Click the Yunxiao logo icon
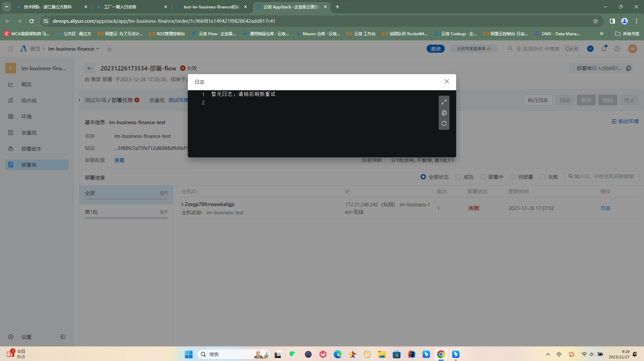The width and height of the screenshot is (644, 361). coord(23,49)
